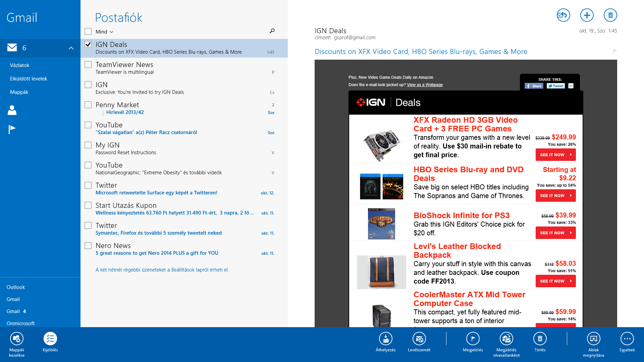Screen dimensions: 644x362
Task: Open the YouTube NationalGeographic message
Action: tap(184, 169)
